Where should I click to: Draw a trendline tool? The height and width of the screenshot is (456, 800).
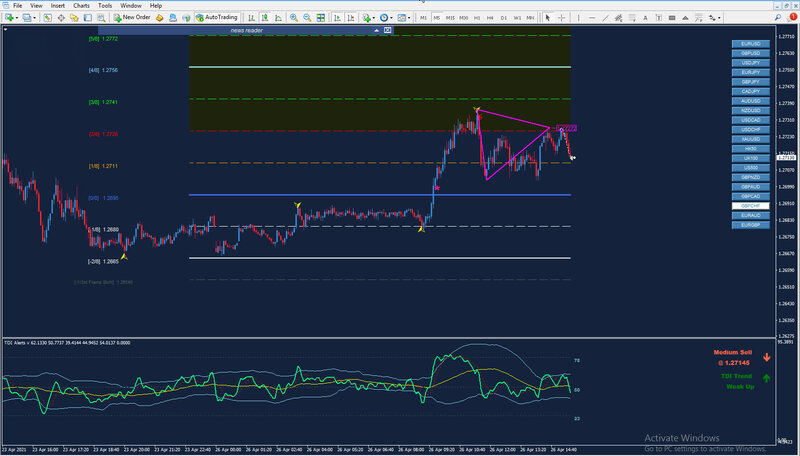tap(605, 18)
